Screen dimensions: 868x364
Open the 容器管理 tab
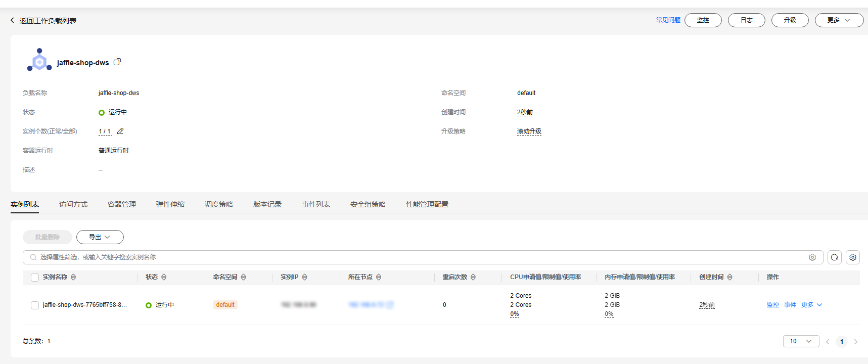(122, 204)
